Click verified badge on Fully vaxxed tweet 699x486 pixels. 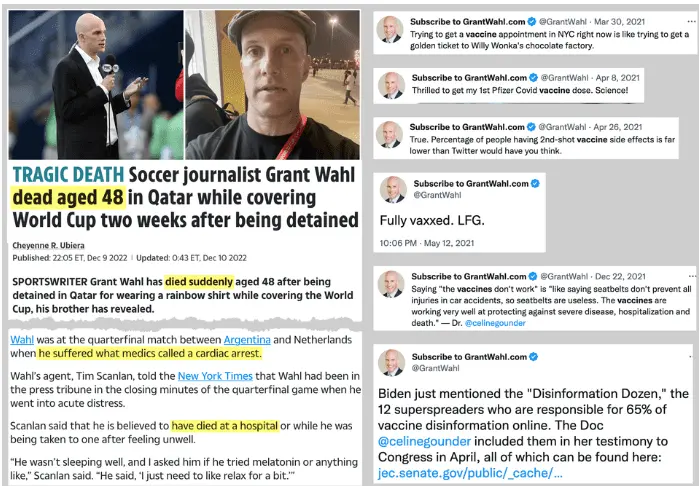[x=535, y=183]
